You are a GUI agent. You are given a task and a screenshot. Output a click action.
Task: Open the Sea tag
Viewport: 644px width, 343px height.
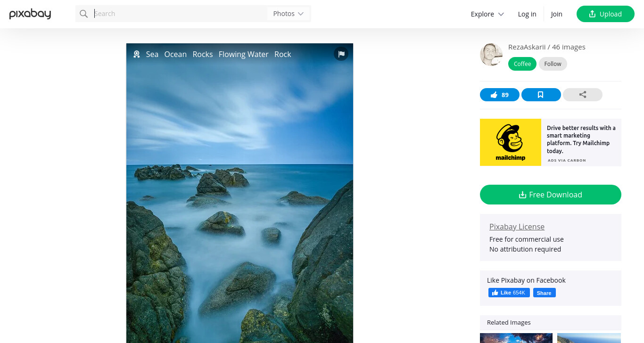(x=152, y=54)
